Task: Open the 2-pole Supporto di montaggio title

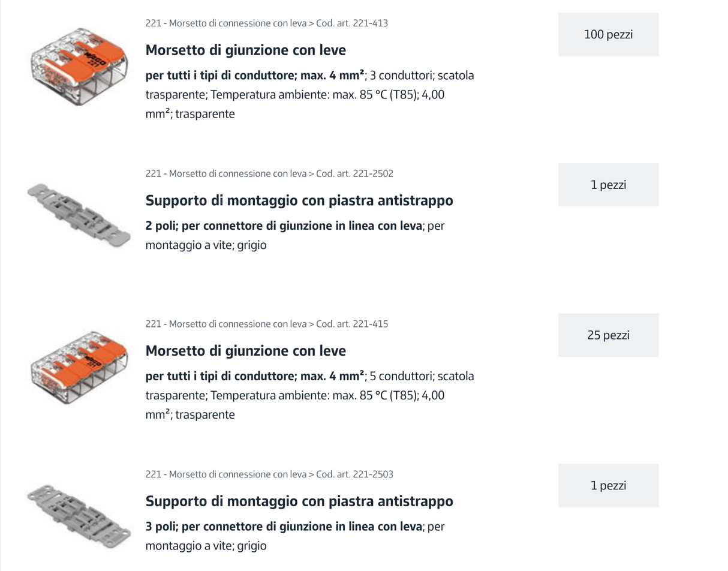Action: [299, 200]
